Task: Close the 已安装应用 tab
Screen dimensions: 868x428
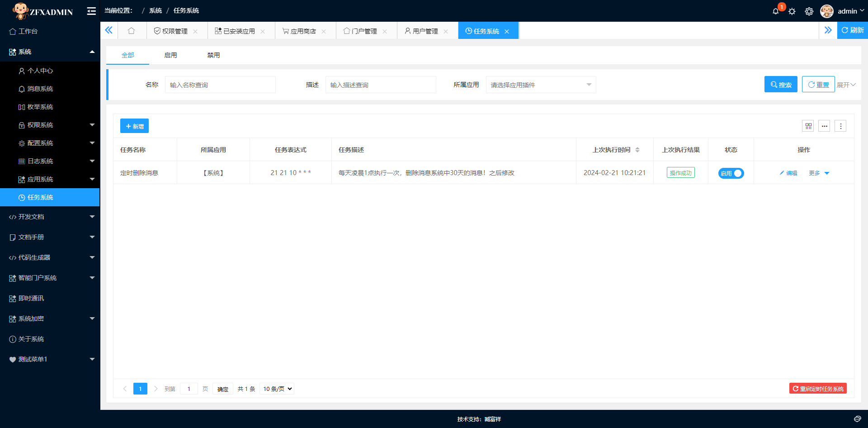Action: point(263,31)
